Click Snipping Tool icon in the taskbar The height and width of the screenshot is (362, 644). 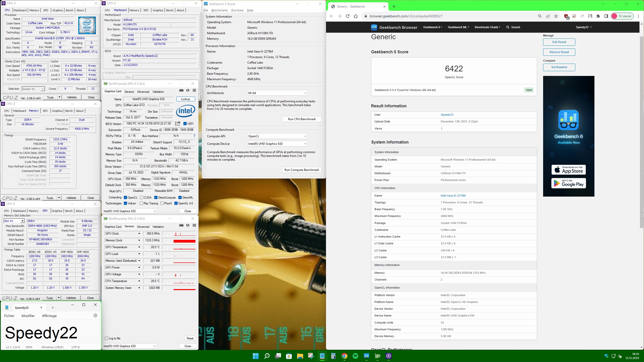(x=311, y=356)
